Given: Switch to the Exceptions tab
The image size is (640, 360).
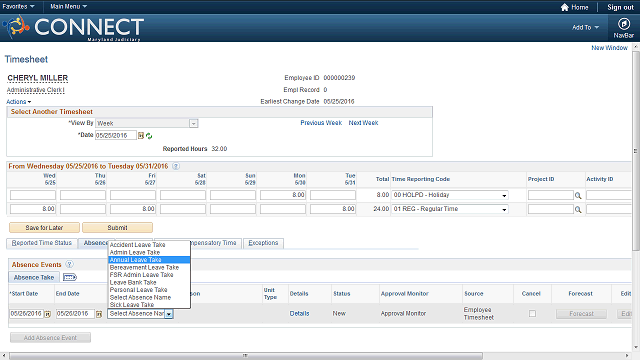Looking at the screenshot, I should coord(263,243).
